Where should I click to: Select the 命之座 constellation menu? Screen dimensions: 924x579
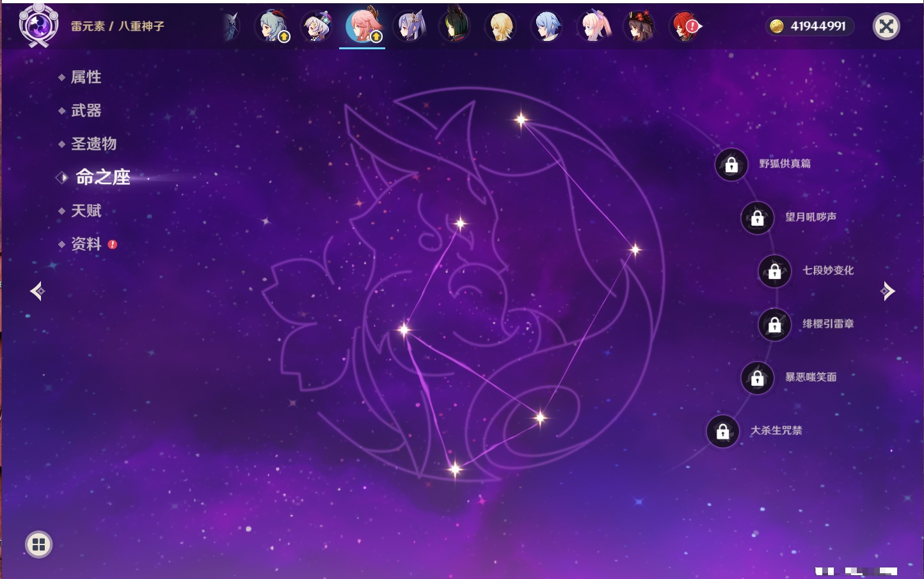coord(103,177)
